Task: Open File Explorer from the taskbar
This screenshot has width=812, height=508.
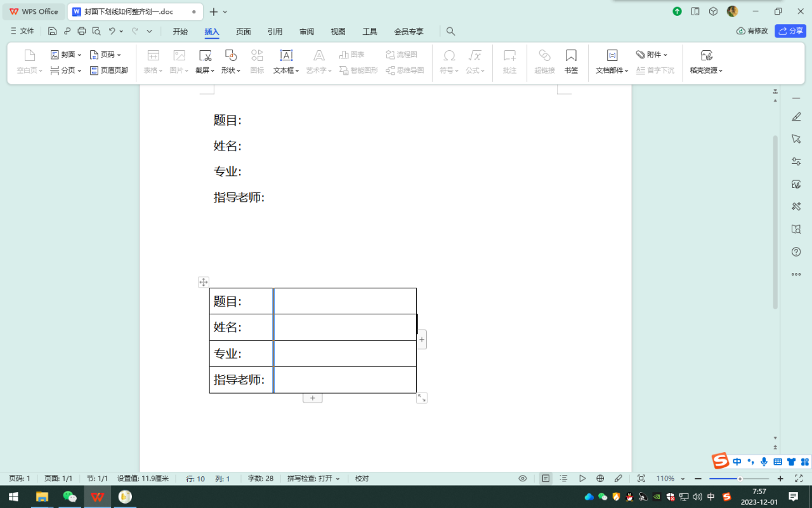Action: (x=42, y=496)
